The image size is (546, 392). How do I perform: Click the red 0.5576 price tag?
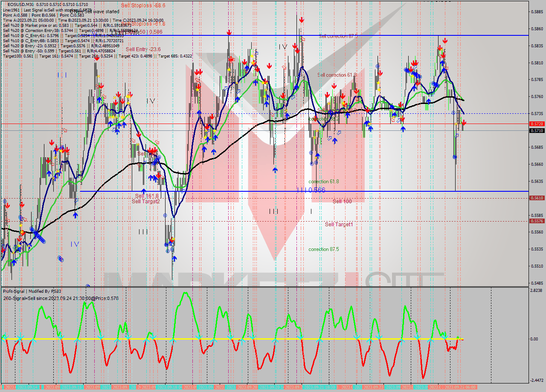[536, 221]
